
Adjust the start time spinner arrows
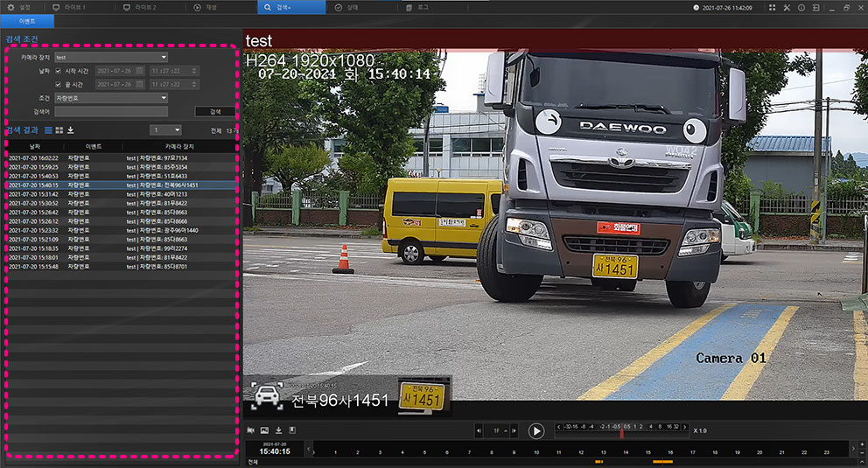(x=193, y=71)
